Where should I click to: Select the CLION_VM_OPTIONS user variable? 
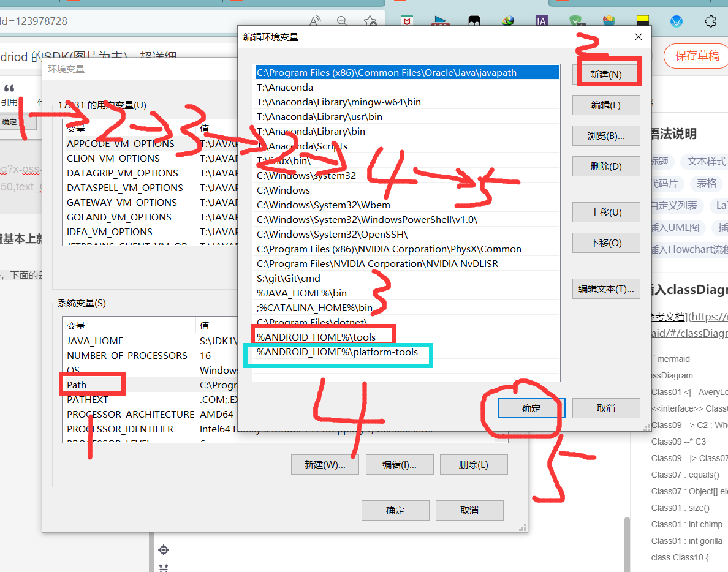[150, 158]
